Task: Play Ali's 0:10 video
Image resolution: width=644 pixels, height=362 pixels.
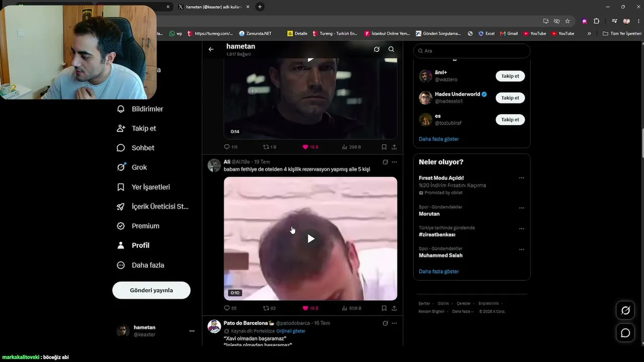Action: coord(310,238)
